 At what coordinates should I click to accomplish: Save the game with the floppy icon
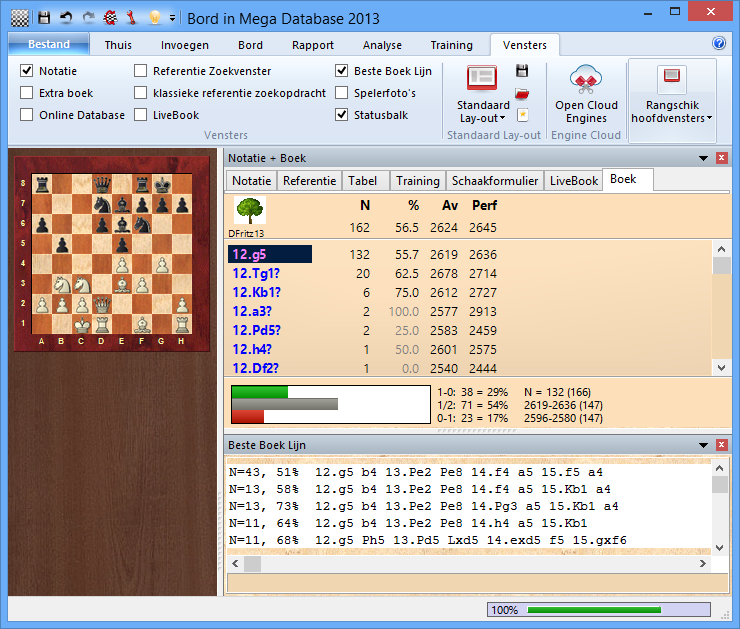tap(44, 18)
